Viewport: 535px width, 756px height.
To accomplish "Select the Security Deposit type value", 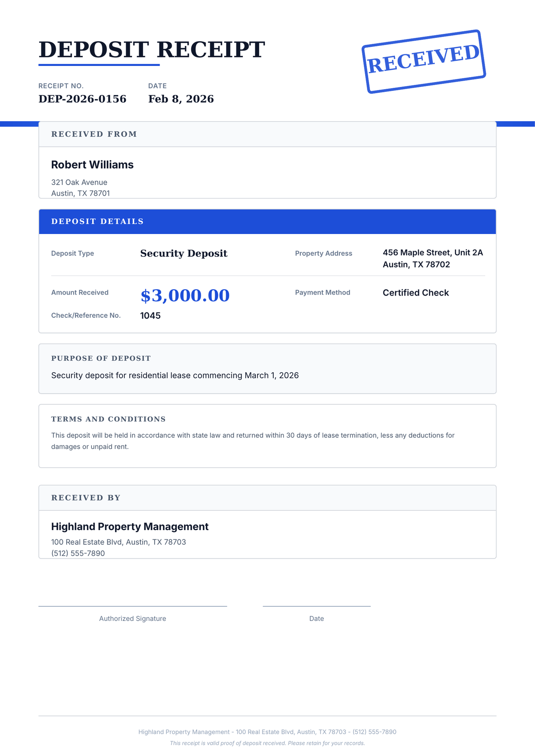I will tap(184, 254).
